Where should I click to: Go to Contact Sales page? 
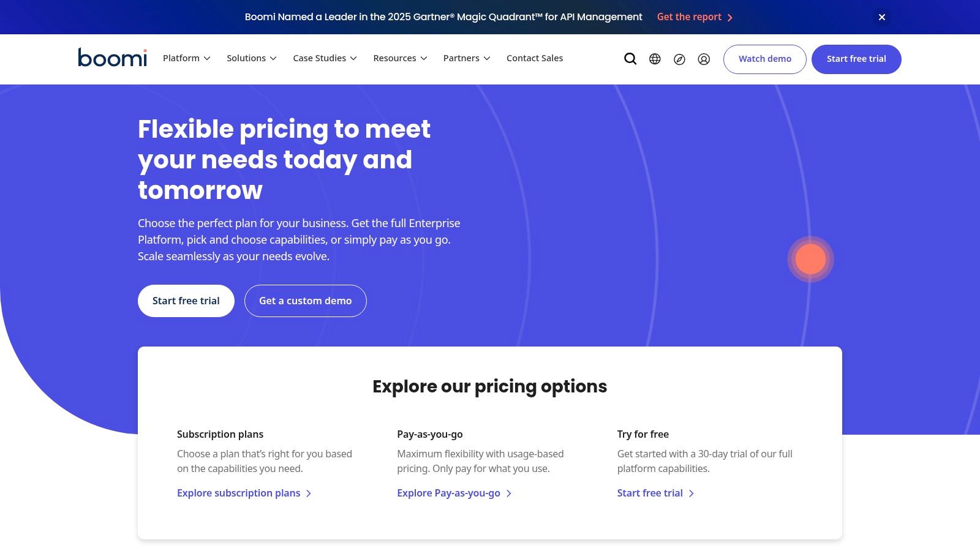pos(535,58)
